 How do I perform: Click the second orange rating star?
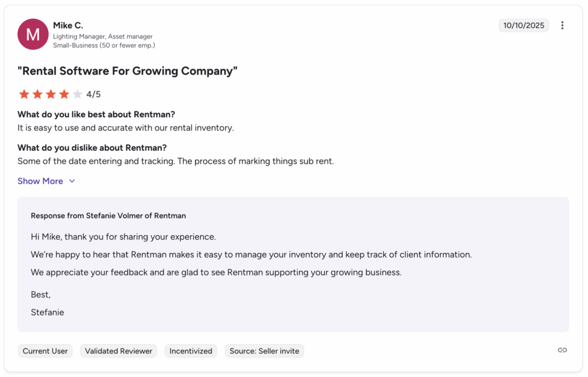click(37, 94)
